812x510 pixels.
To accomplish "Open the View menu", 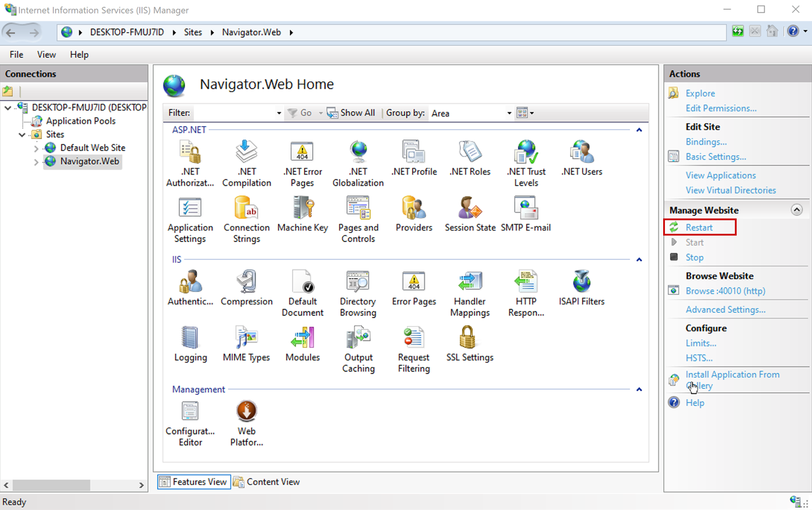I will pyautogui.click(x=46, y=55).
